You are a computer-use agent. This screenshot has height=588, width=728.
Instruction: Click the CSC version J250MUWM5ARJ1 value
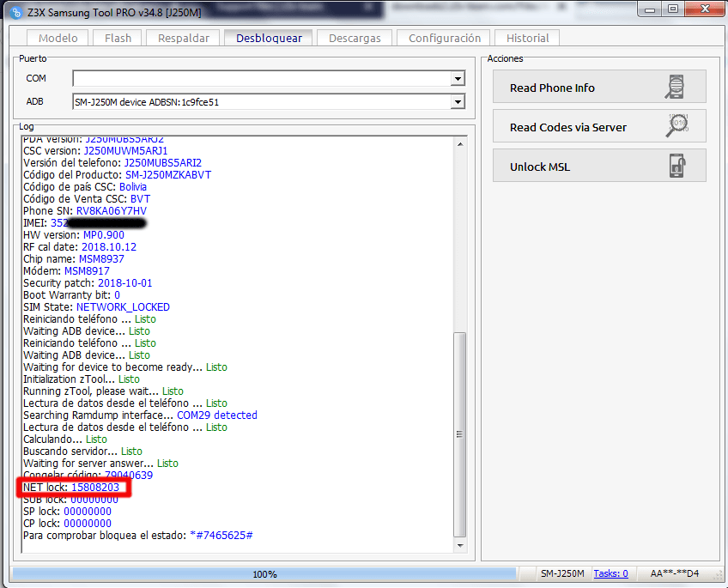126,151
